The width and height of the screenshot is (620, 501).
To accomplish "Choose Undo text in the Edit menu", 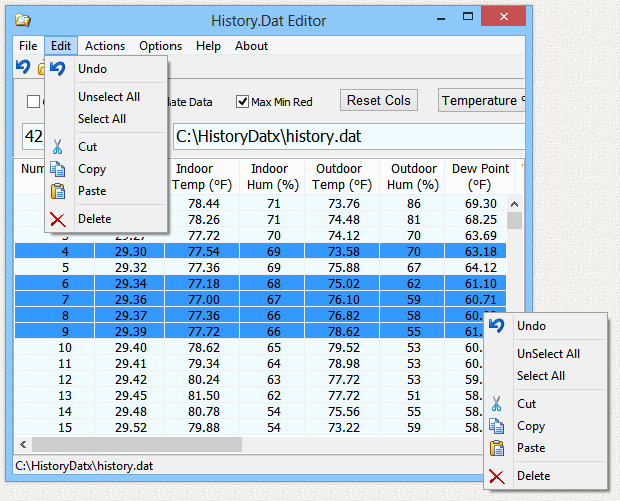I will click(93, 69).
